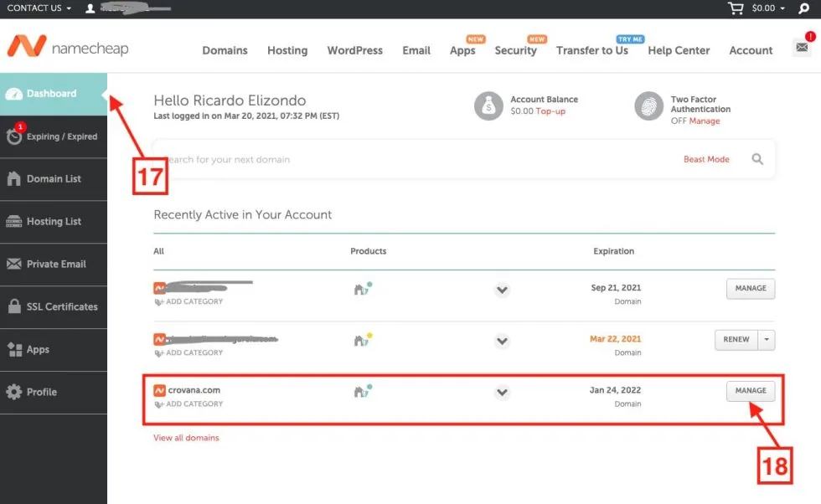Click the Hosting List server icon

click(x=14, y=221)
